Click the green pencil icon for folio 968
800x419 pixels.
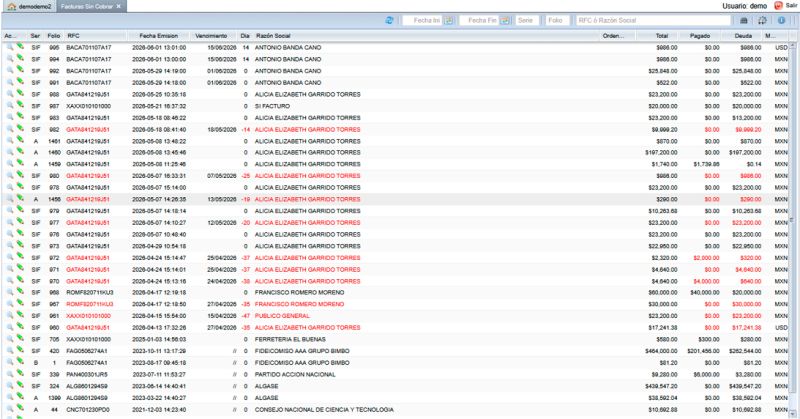tap(20, 292)
